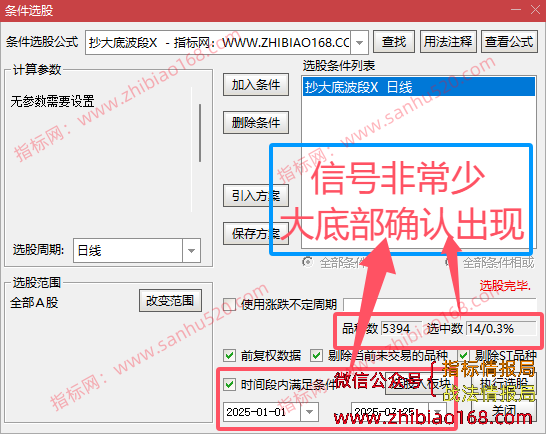Minimize the 条件选股 window
The width and height of the screenshot is (546, 434).
(516, 9)
